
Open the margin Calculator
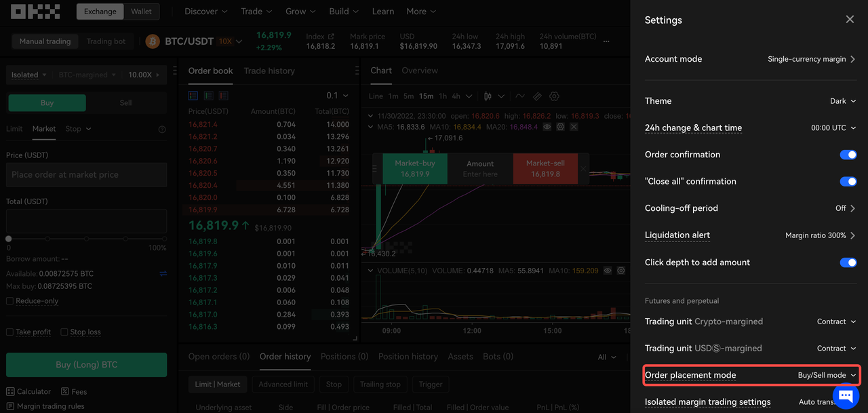(x=28, y=391)
